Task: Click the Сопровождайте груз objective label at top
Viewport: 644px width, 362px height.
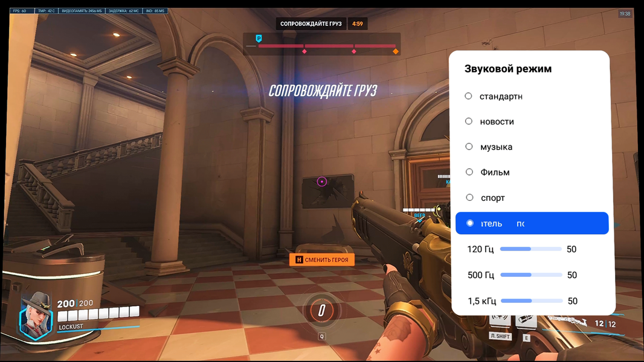Action: point(311,24)
